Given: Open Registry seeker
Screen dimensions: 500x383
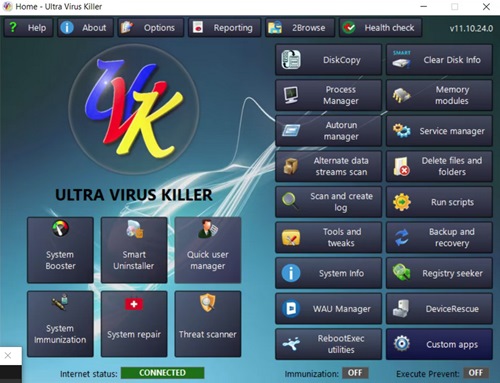Looking at the screenshot, I should pyautogui.click(x=439, y=273).
